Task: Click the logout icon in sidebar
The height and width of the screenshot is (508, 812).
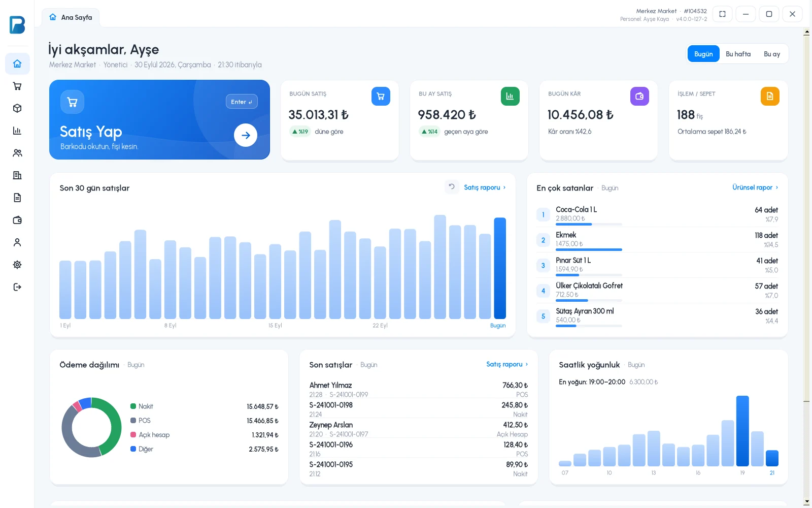Action: [x=17, y=287]
